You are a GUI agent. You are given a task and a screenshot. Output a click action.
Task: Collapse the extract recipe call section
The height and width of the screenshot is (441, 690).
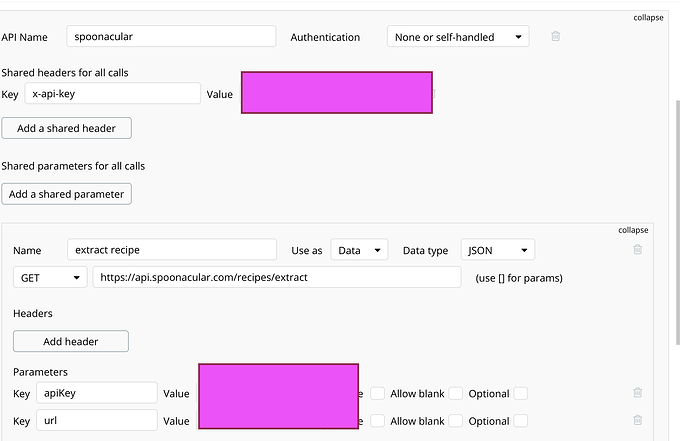pyautogui.click(x=633, y=230)
